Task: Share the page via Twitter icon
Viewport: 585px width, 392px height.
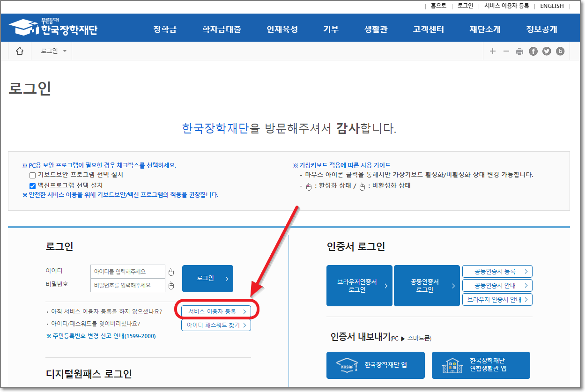Action: pyautogui.click(x=547, y=52)
